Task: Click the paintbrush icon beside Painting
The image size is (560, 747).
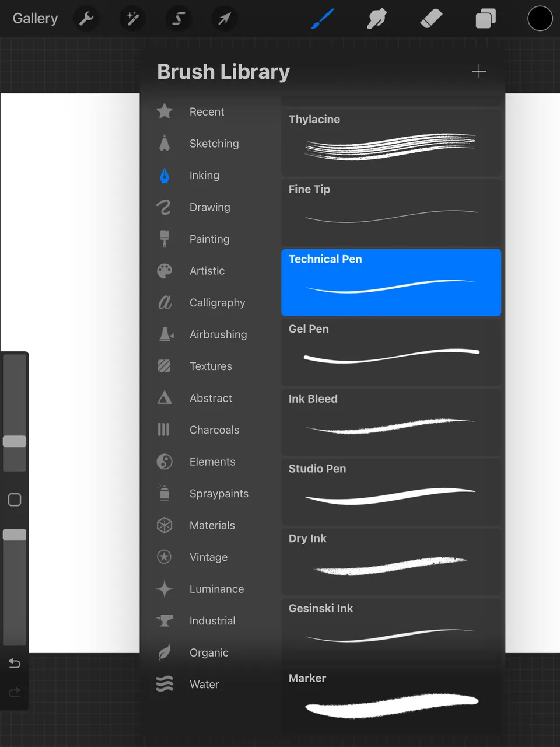Action: (164, 239)
